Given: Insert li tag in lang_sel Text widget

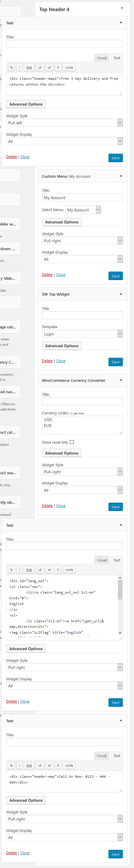Looking at the screenshot, I should 58,570.
